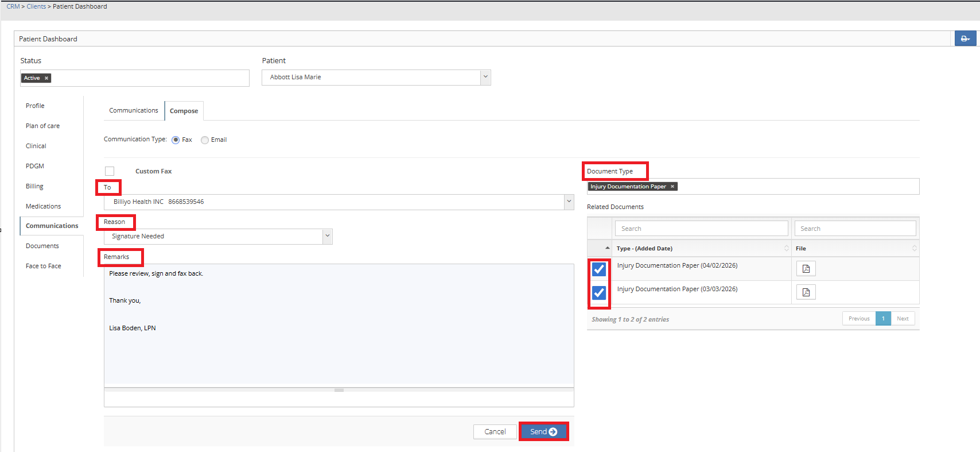
Task: Remove Injury Documentation Paper document type tag
Action: (x=672, y=187)
